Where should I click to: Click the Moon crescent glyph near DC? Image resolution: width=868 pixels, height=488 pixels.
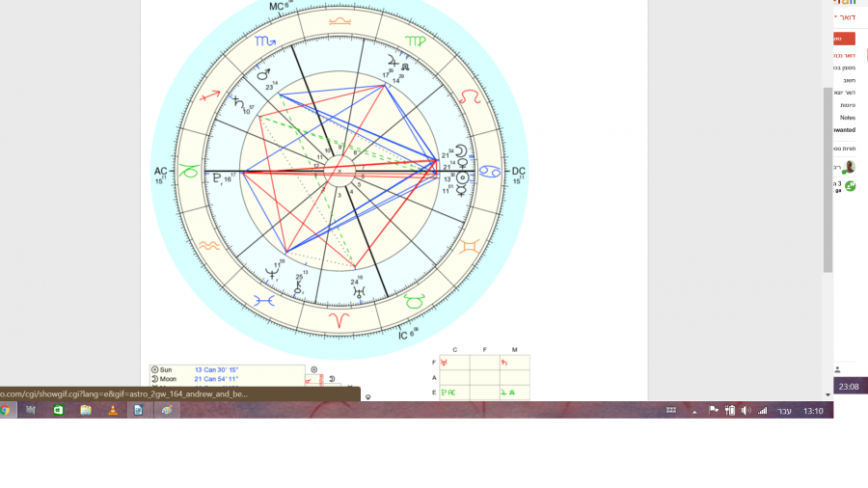coord(461,151)
